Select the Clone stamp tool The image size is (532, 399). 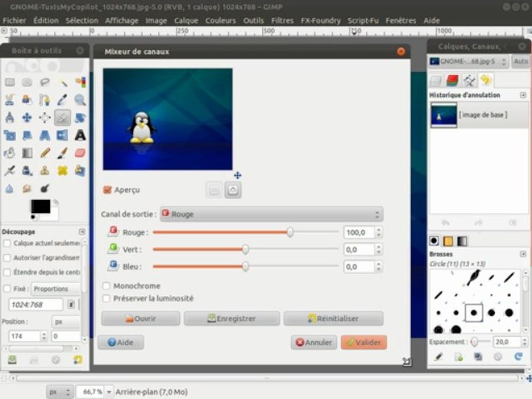45,170
